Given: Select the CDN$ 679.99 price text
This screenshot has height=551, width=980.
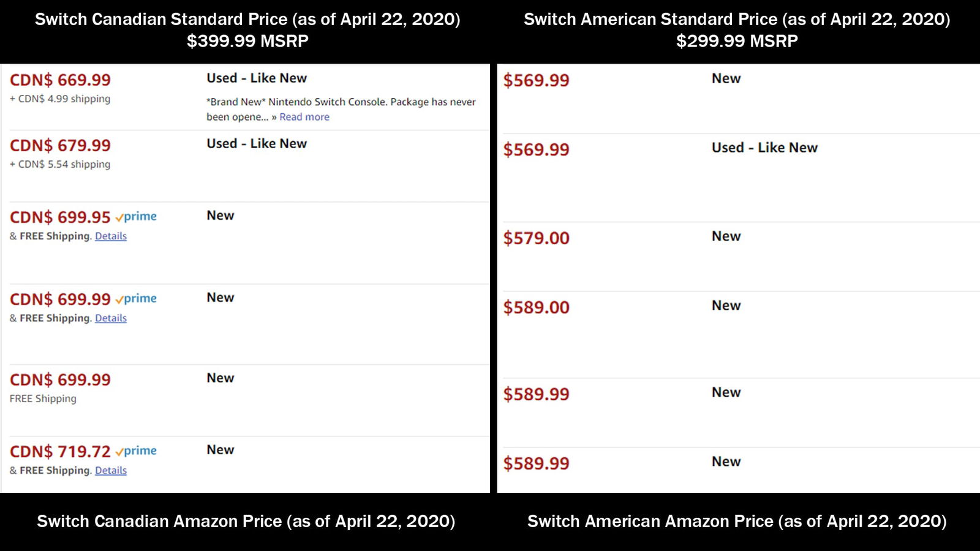Looking at the screenshot, I should pos(61,145).
